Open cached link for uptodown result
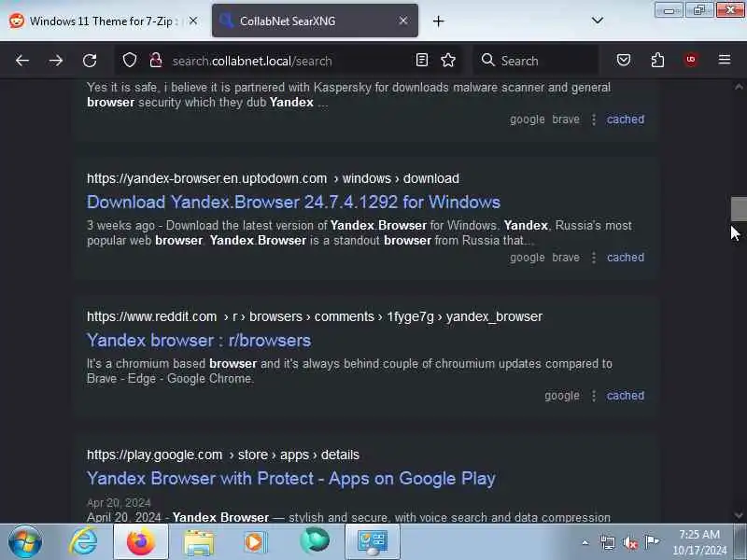747x560 pixels. click(x=625, y=258)
